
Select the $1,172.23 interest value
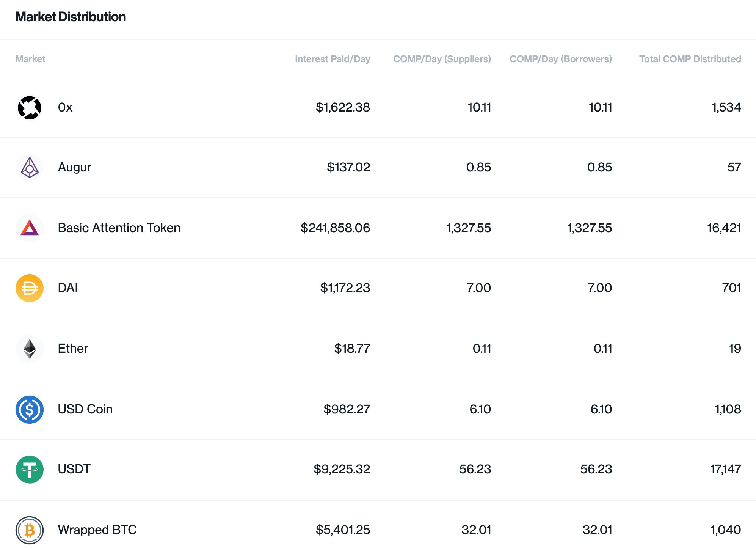[x=345, y=288]
